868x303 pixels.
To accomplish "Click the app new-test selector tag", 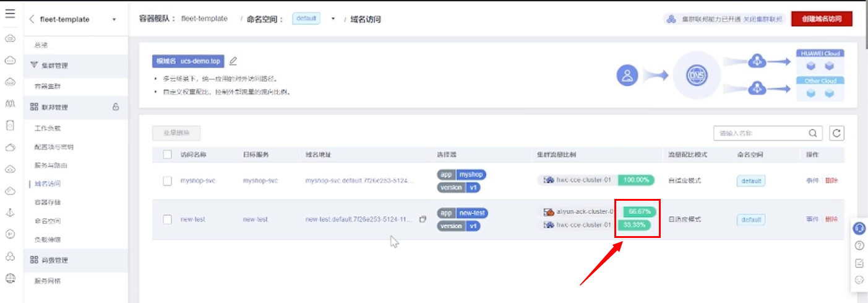I will [x=463, y=213].
